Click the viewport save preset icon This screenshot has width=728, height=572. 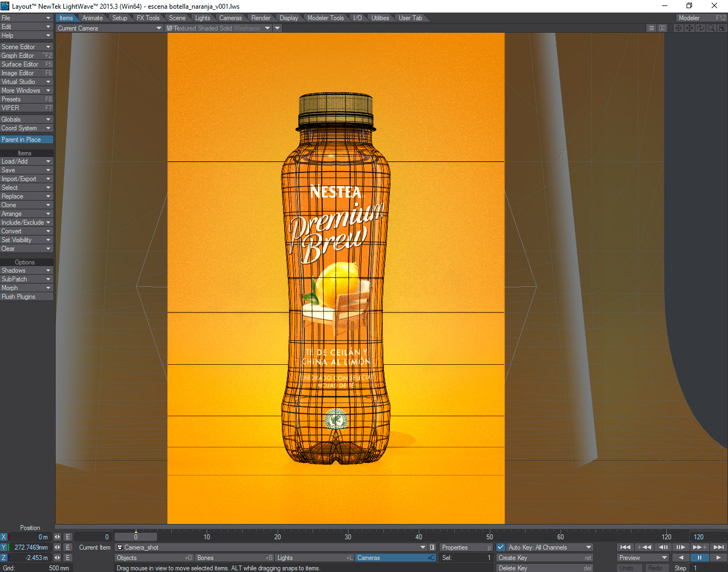662,28
